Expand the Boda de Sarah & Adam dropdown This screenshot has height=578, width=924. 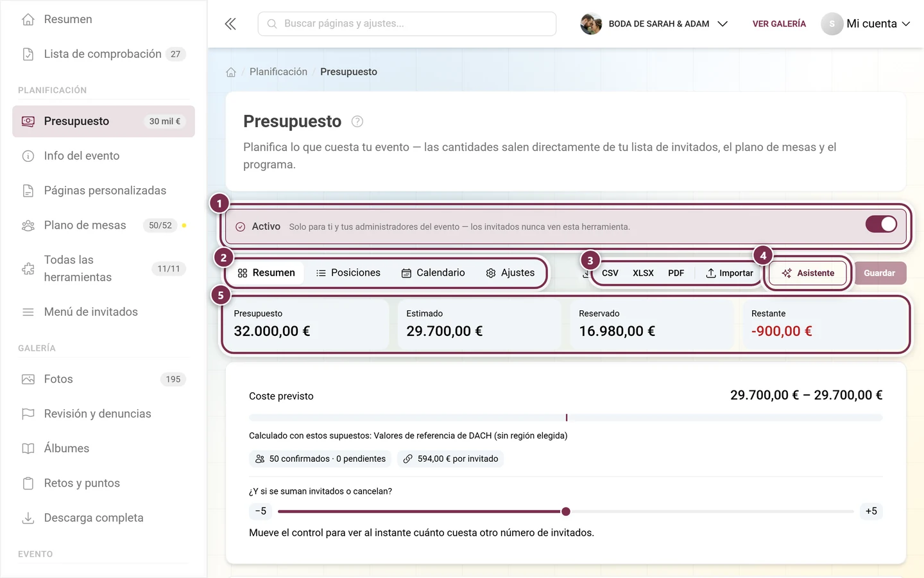pyautogui.click(x=723, y=24)
